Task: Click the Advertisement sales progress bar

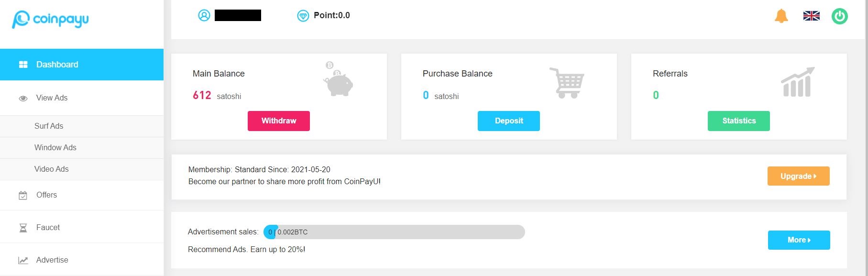Action: pyautogui.click(x=394, y=232)
